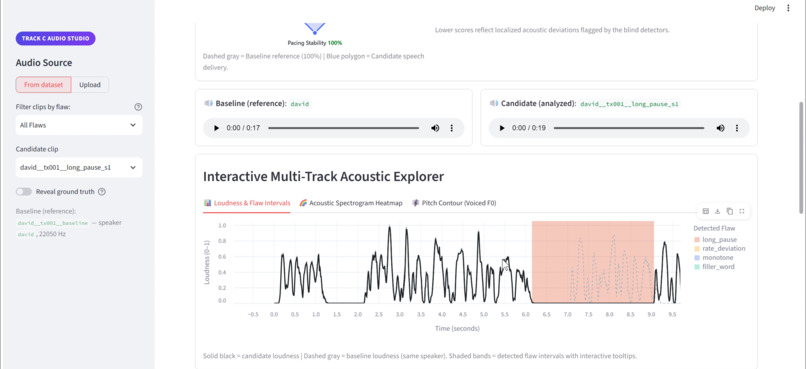The height and width of the screenshot is (369, 806).
Task: Mute the Candidate audio player
Action: tap(721, 128)
